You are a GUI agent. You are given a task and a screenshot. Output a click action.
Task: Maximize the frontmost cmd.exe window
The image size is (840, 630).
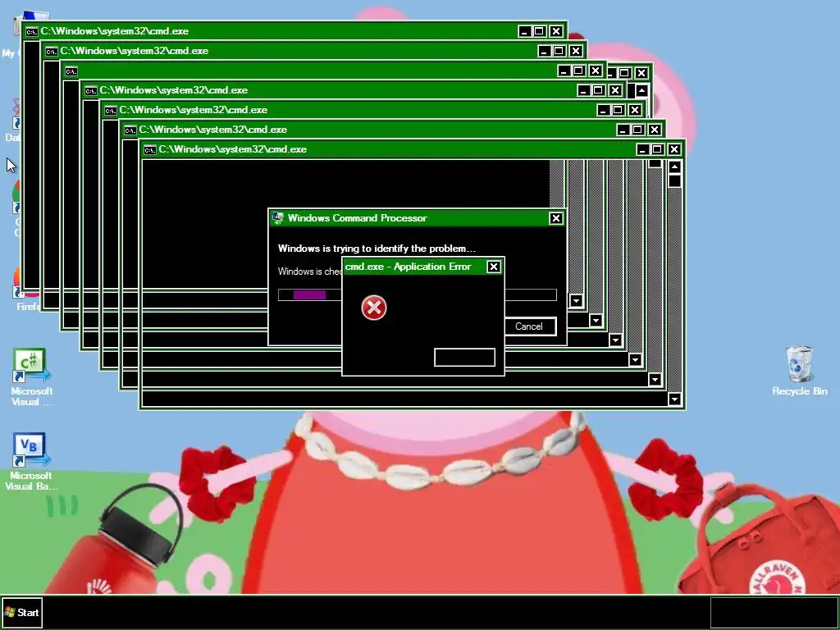point(657,149)
